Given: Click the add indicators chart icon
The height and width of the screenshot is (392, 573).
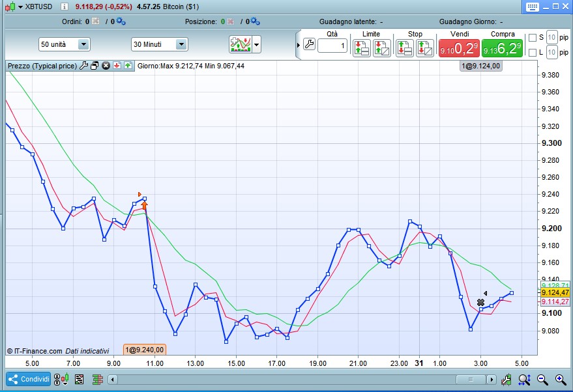Looking at the screenshot, I should pyautogui.click(x=240, y=44).
